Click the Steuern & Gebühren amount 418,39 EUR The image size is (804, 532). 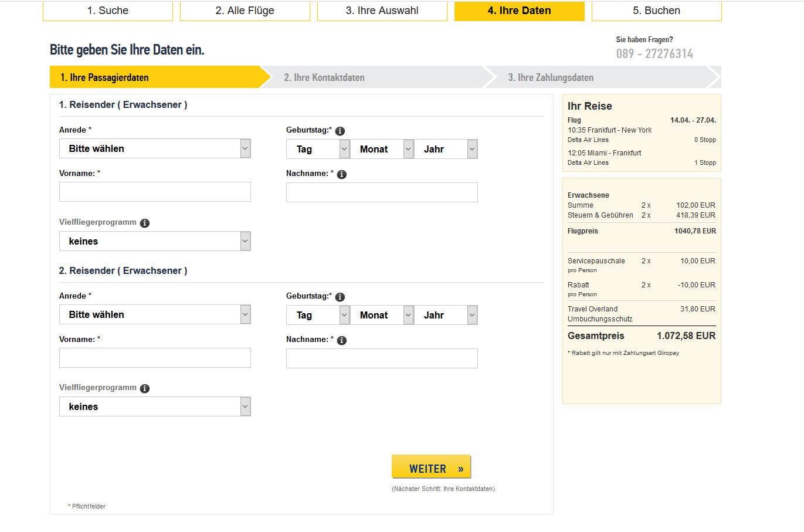(x=696, y=215)
